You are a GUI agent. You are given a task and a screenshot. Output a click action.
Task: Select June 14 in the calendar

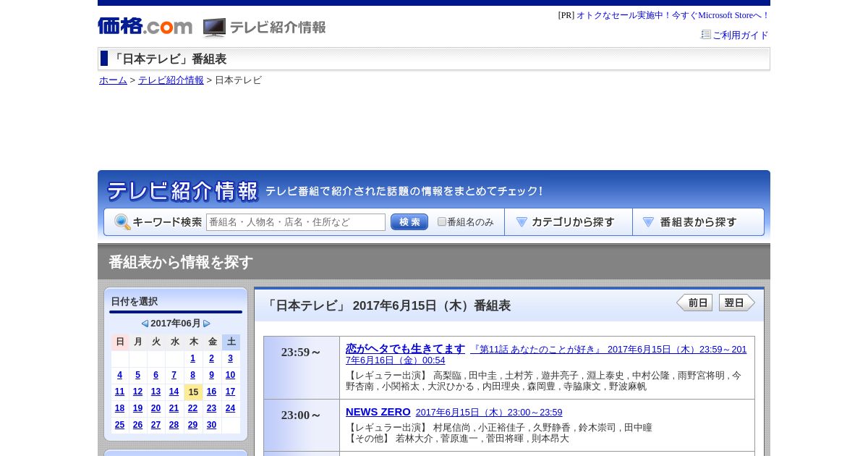point(174,392)
